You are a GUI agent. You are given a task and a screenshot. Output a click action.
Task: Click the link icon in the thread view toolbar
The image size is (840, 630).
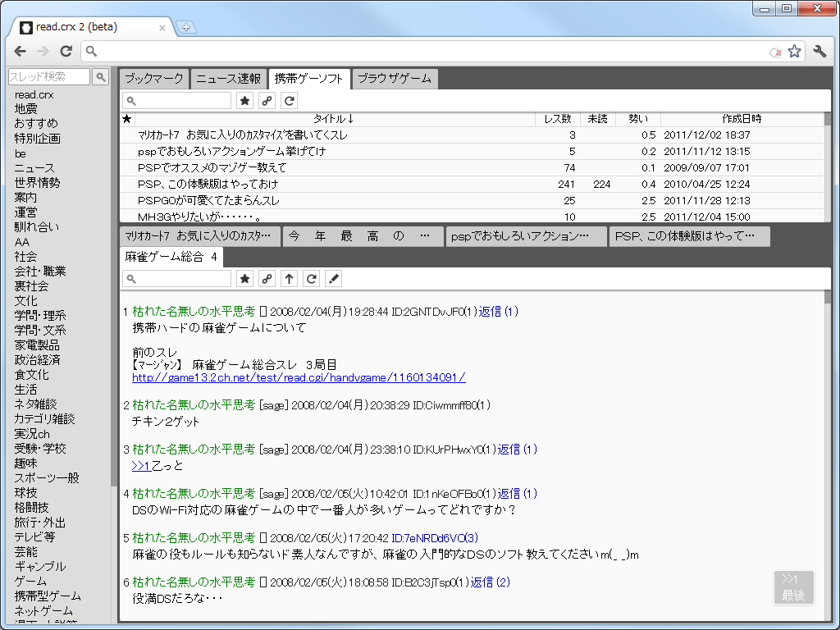[267, 278]
